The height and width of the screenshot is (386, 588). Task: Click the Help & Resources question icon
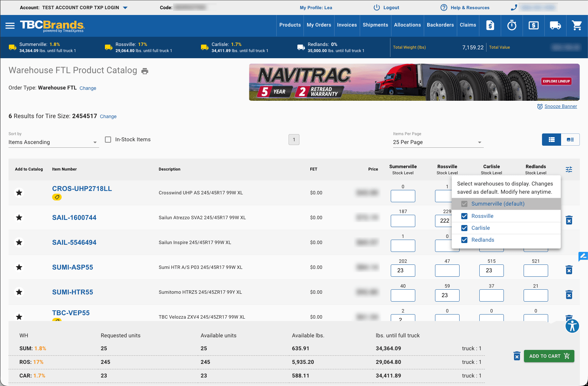click(x=444, y=7)
